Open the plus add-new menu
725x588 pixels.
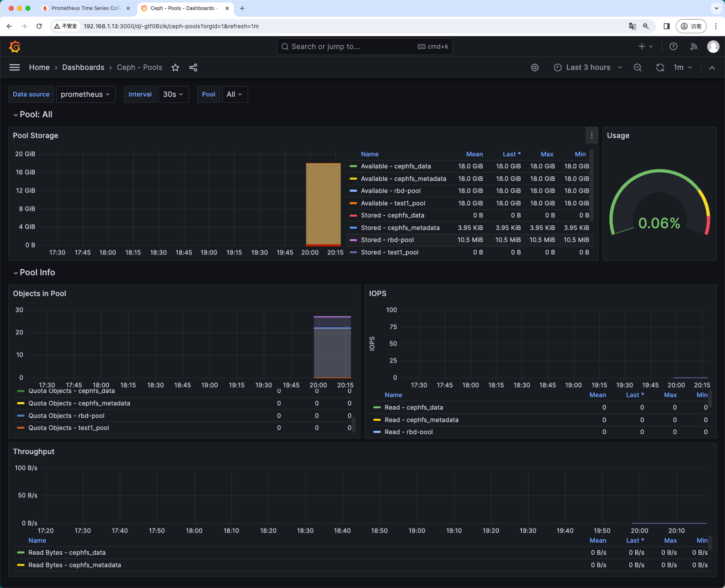[646, 47]
